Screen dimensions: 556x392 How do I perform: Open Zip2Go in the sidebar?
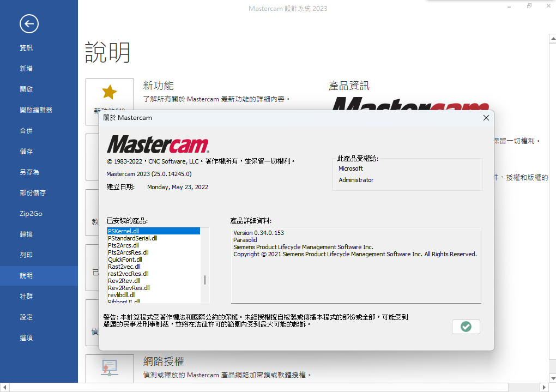click(31, 214)
